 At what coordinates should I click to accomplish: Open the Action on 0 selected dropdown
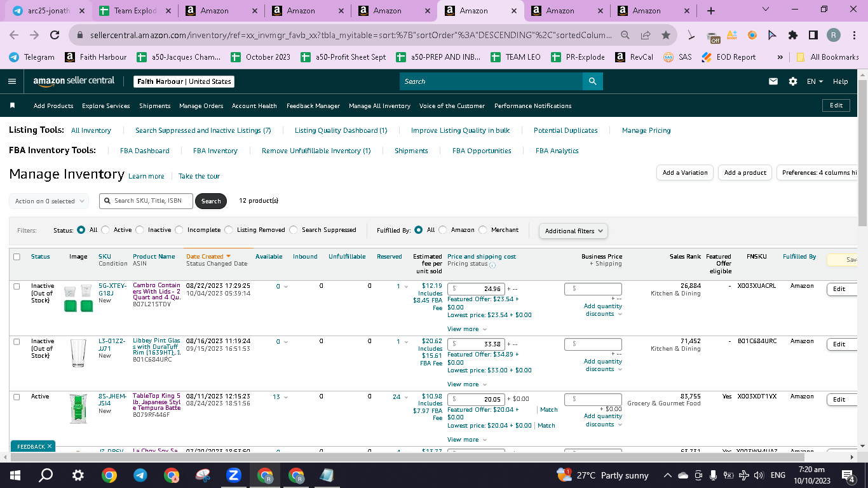point(49,201)
